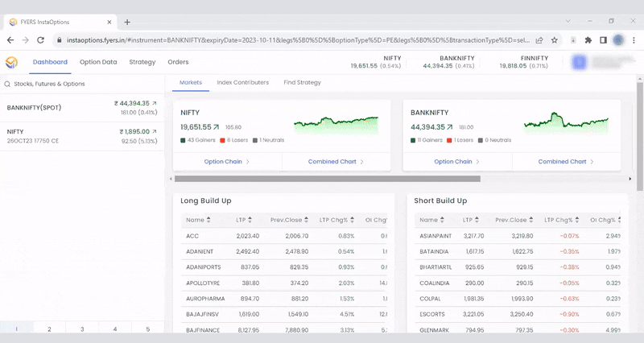Click the FYERS logo icon
The image size is (644, 343).
point(11,62)
